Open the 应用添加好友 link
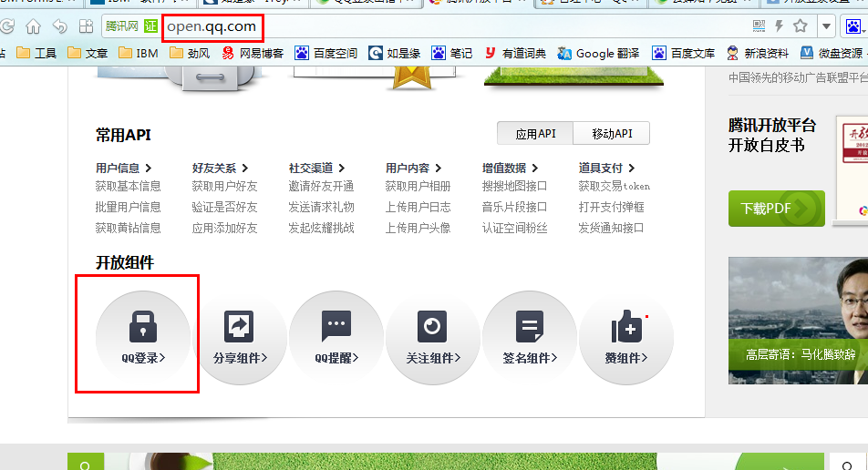 click(224, 228)
